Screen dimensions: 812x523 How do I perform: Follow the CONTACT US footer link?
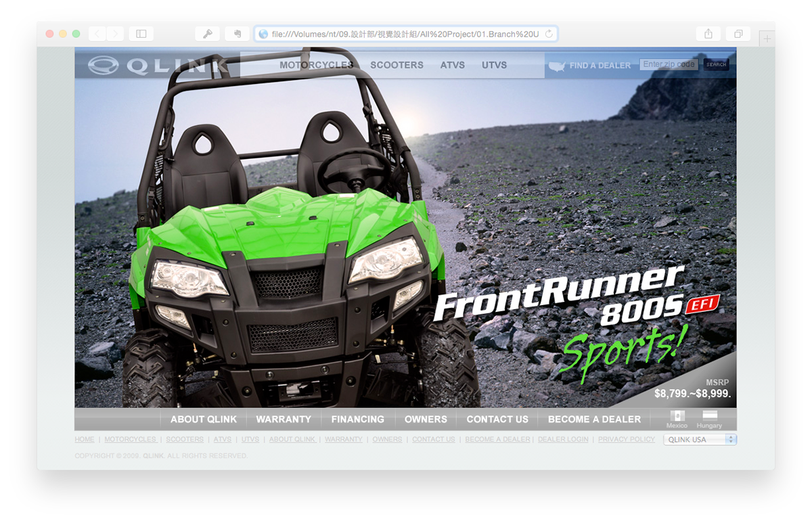click(434, 440)
